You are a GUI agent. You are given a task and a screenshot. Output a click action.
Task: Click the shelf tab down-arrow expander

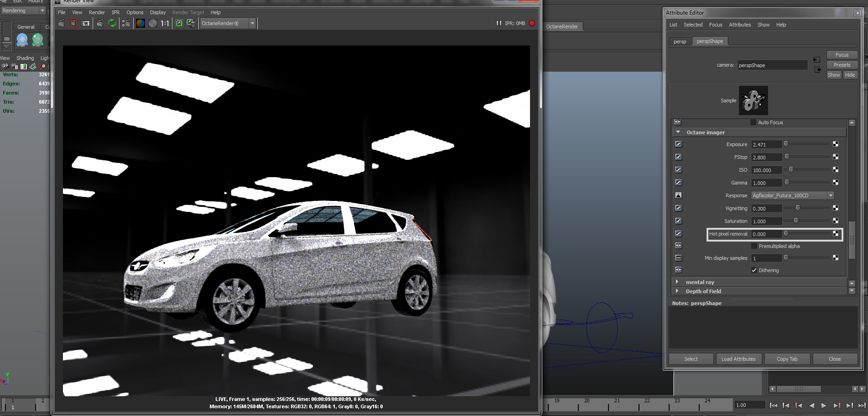(6, 46)
